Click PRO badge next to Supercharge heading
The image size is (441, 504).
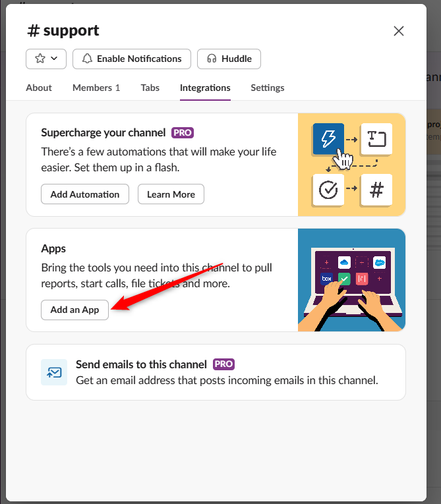pyautogui.click(x=183, y=132)
